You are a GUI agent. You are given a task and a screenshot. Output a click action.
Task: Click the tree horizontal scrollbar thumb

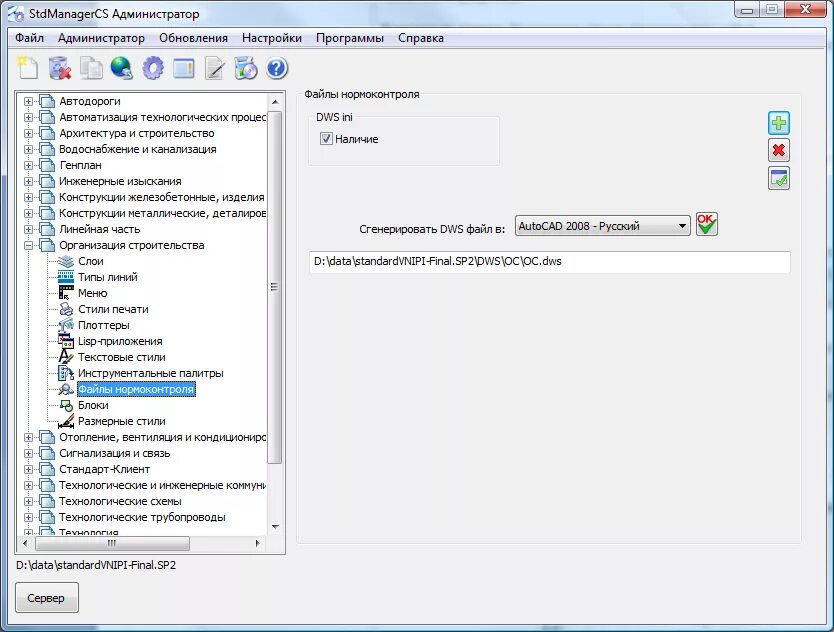[x=112, y=543]
